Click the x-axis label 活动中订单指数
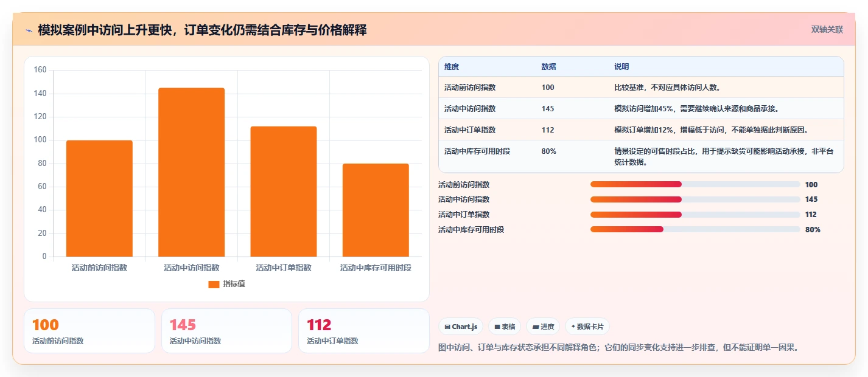 click(284, 268)
